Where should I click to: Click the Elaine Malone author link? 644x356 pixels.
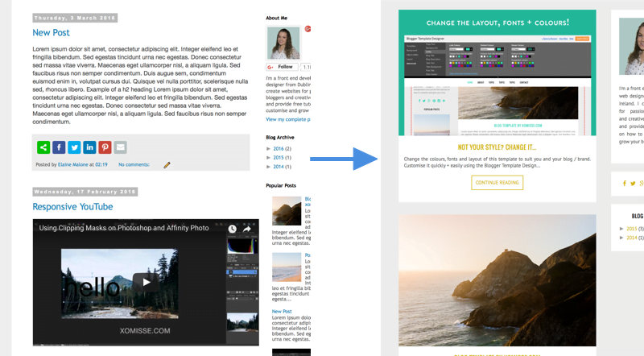pyautogui.click(x=72, y=164)
